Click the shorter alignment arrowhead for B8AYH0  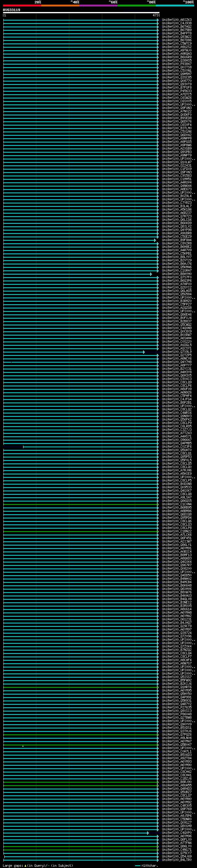click(151, 274)
